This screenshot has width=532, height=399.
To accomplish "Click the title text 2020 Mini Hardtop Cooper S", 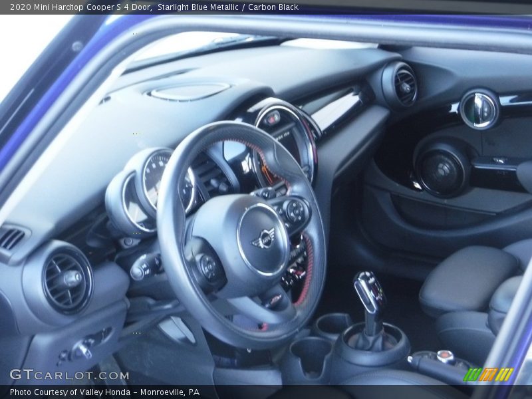I will pos(73,7).
